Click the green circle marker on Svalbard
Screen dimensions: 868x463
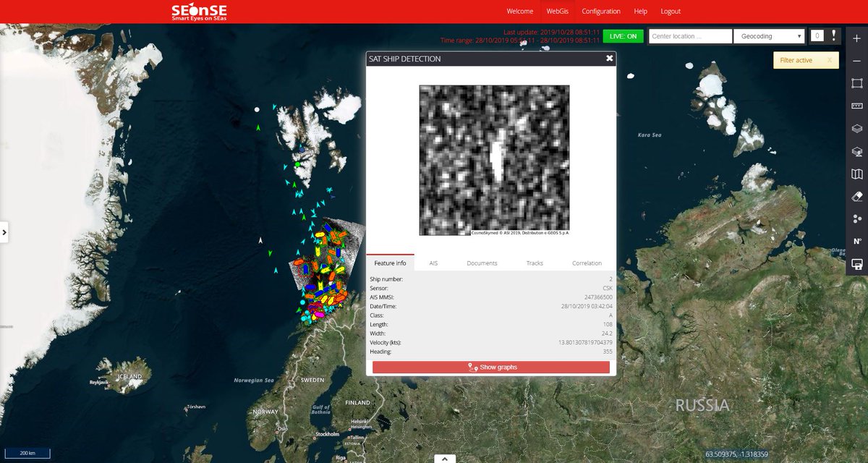tap(297, 165)
